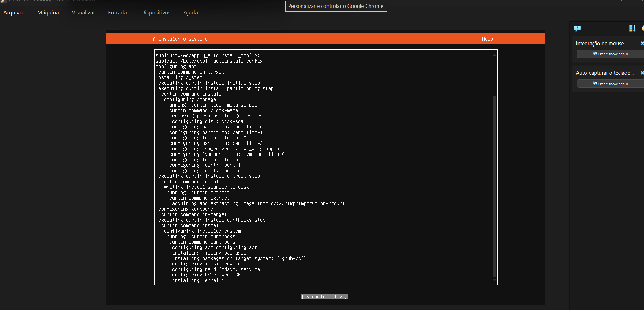Click the blue notification center speech-bubble icon
This screenshot has width=644, height=310.
point(577,28)
